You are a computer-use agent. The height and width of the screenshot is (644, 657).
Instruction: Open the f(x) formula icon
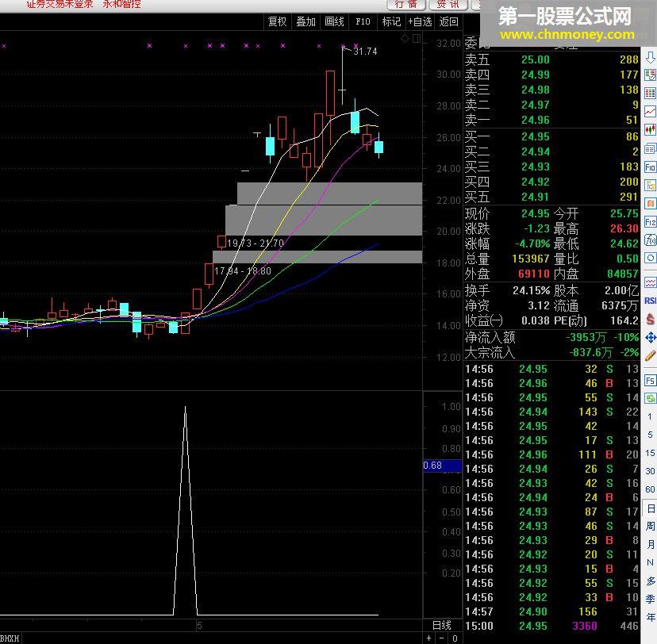[651, 240]
